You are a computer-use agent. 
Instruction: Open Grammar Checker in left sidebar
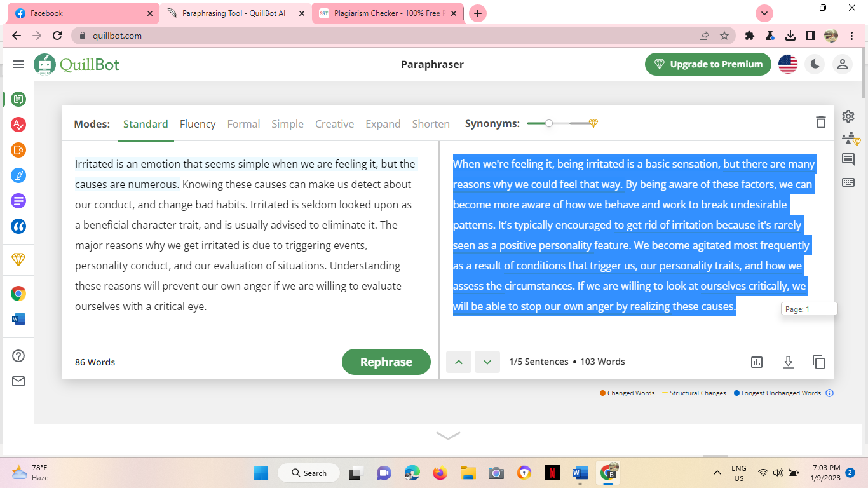point(18,125)
